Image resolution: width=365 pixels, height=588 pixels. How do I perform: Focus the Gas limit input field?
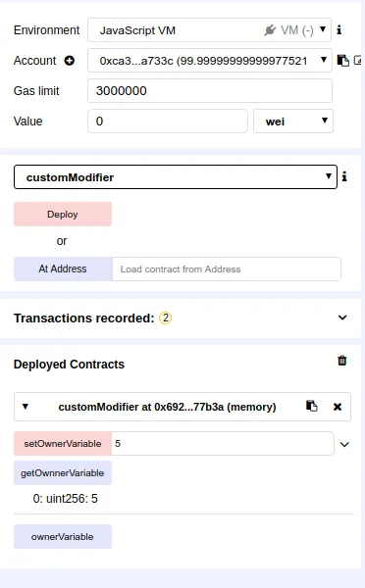pos(210,91)
